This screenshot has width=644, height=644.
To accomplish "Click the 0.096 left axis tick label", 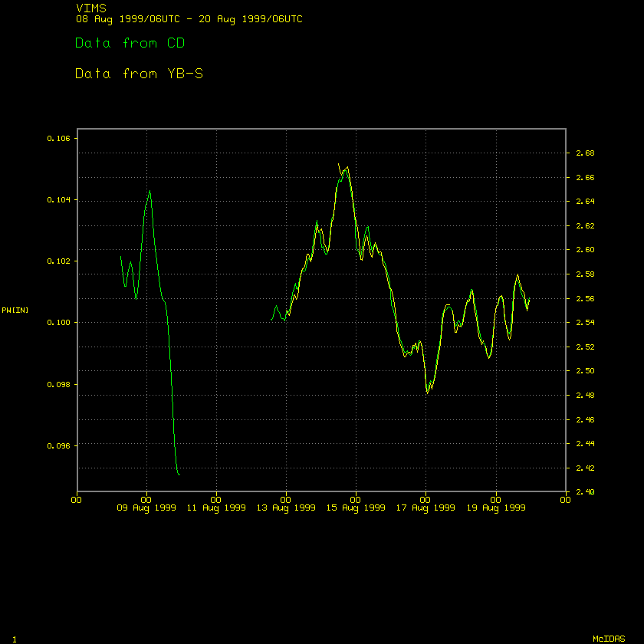I will (x=58, y=445).
